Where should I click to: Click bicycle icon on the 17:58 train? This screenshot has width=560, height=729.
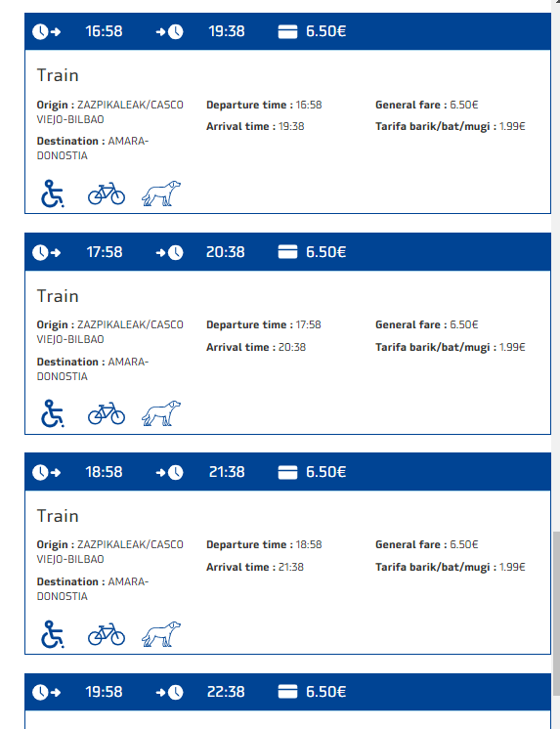[107, 413]
